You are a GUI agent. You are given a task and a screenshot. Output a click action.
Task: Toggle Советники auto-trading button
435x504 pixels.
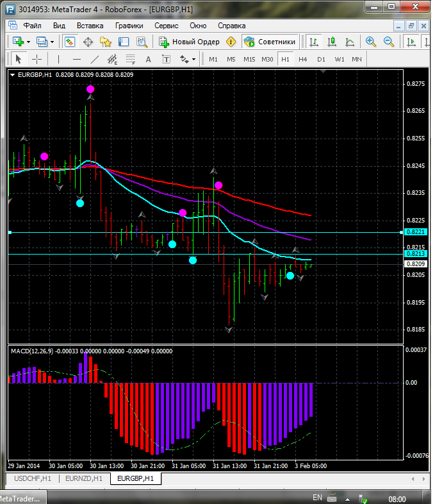tap(270, 42)
